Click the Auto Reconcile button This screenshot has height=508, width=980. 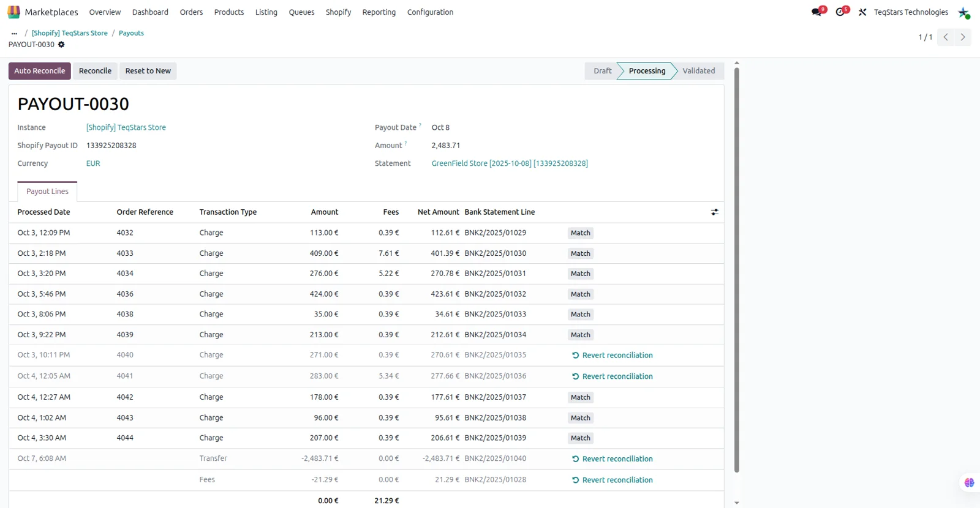point(40,71)
